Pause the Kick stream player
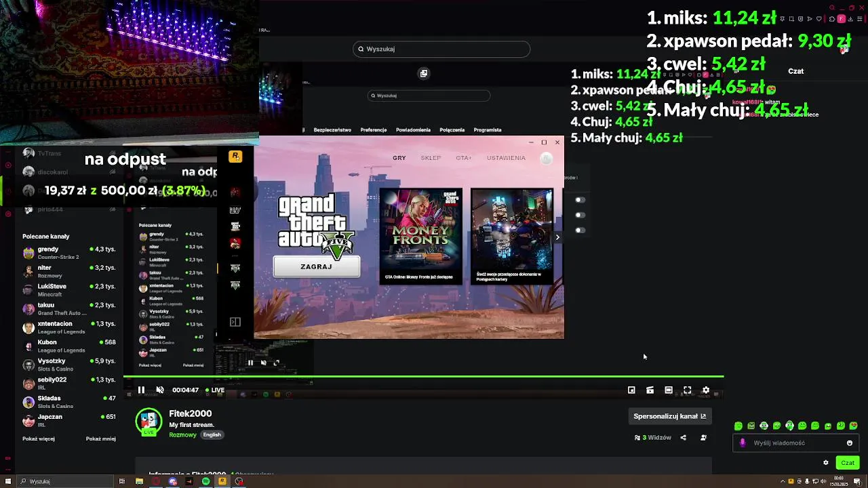This screenshot has height=488, width=868. point(141,390)
